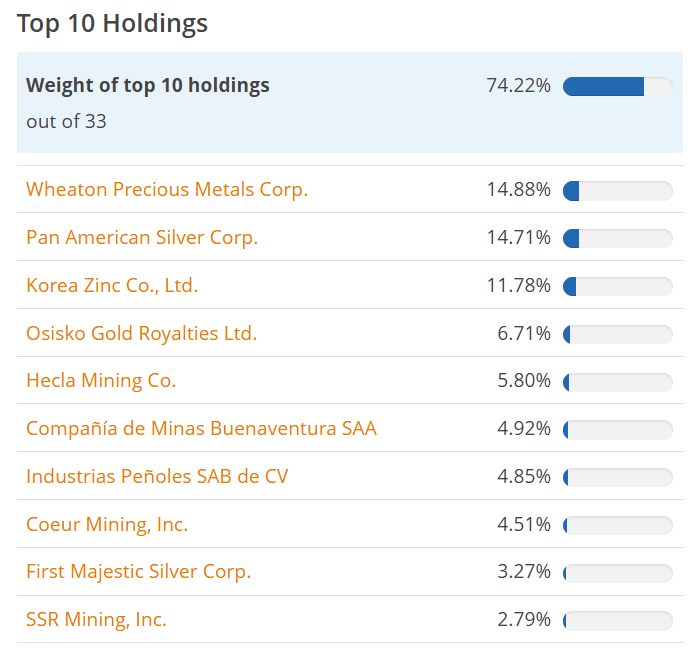Click the 'out of 33' text
The image size is (688, 651).
(x=66, y=121)
